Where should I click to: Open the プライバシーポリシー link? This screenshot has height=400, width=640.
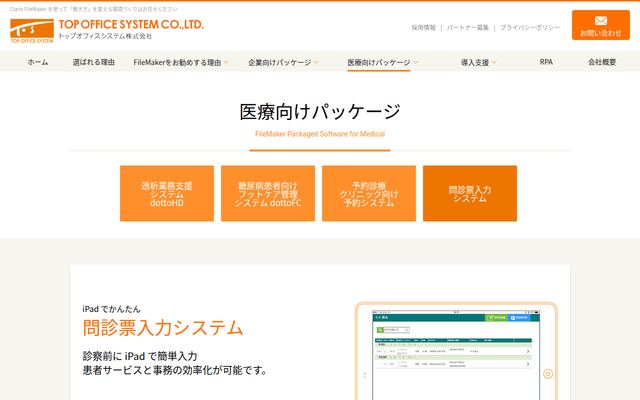tap(530, 28)
